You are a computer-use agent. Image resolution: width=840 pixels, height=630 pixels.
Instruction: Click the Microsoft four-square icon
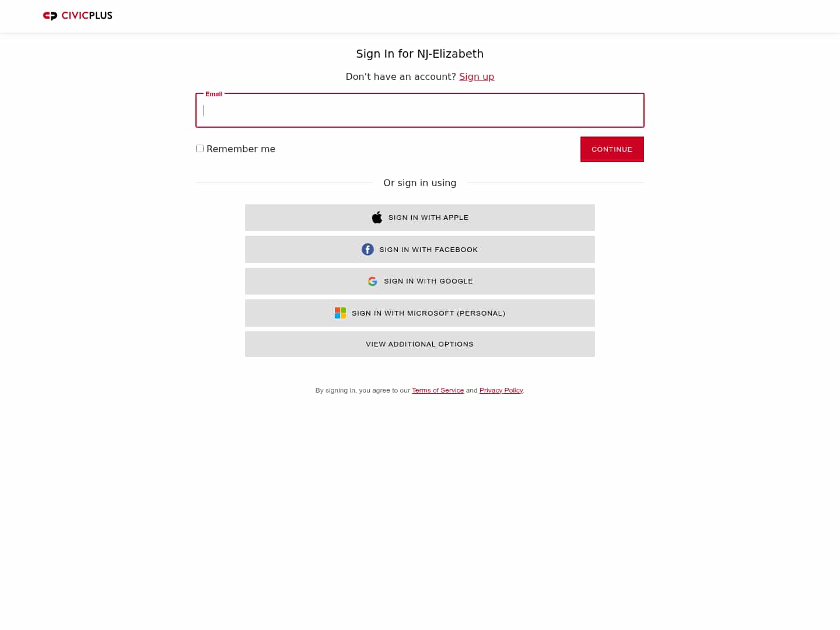340,313
